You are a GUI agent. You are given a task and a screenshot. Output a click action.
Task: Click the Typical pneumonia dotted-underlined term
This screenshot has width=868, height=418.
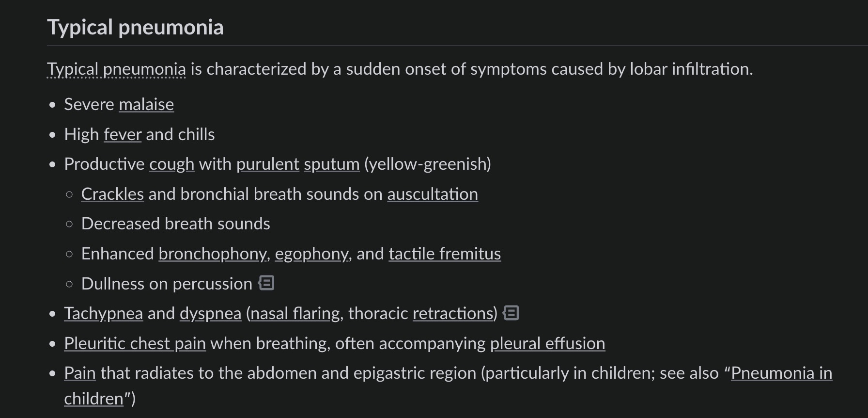(116, 69)
